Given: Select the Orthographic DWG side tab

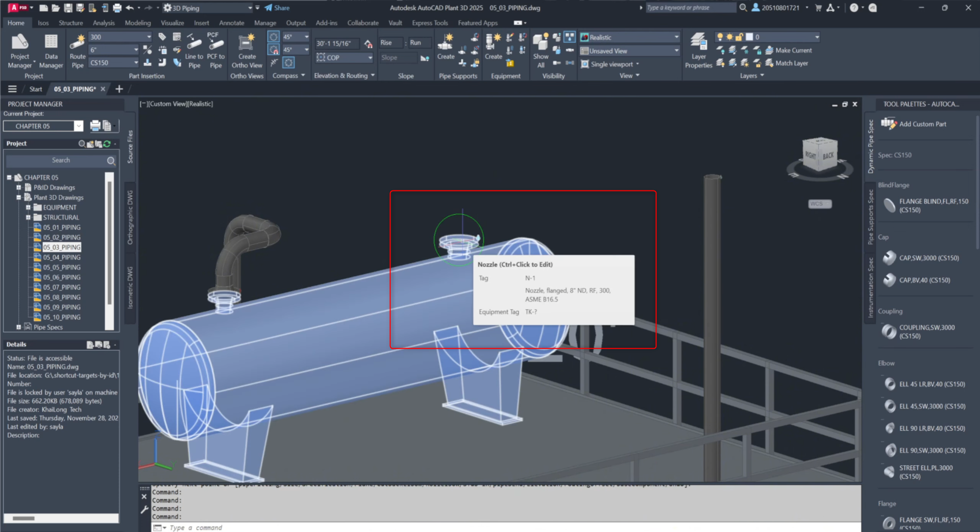Looking at the screenshot, I should click(130, 217).
